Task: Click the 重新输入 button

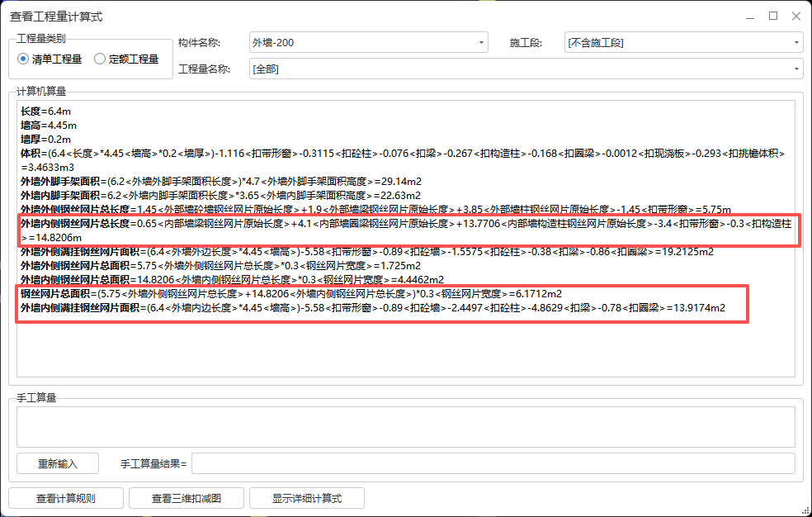Action: (57, 463)
